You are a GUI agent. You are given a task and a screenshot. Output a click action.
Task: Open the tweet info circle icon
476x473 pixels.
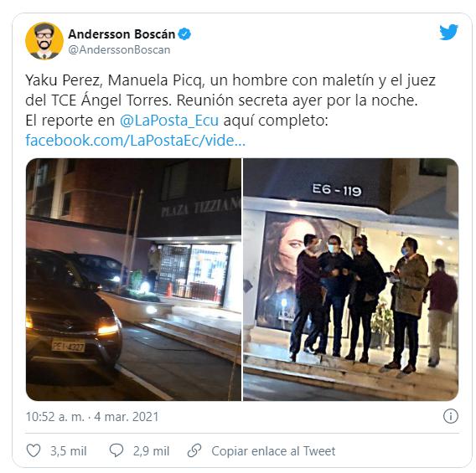point(450,416)
